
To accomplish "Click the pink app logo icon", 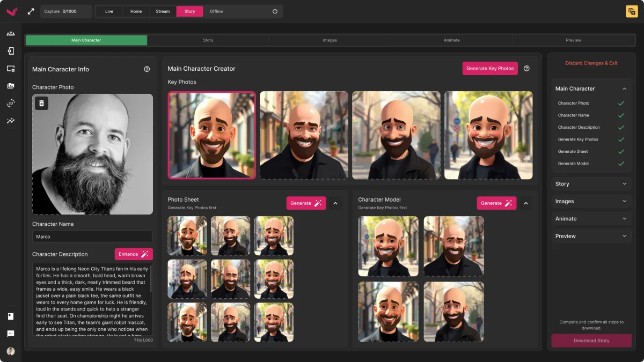I will tap(11, 11).
